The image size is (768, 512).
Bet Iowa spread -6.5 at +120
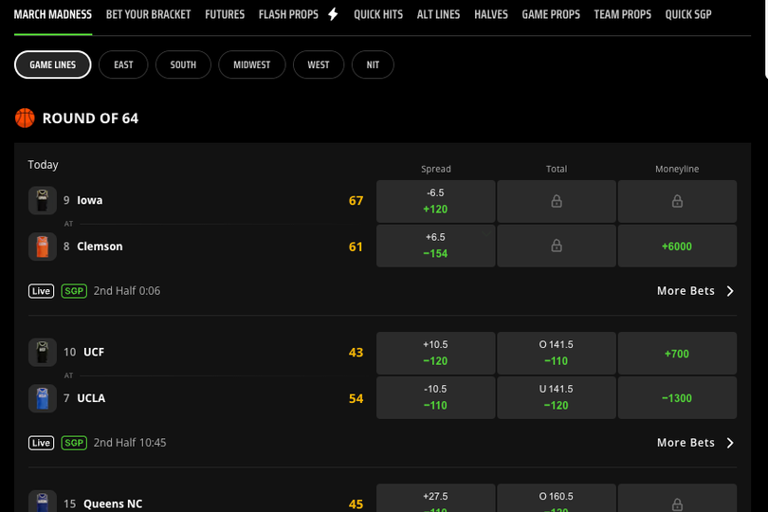click(435, 201)
